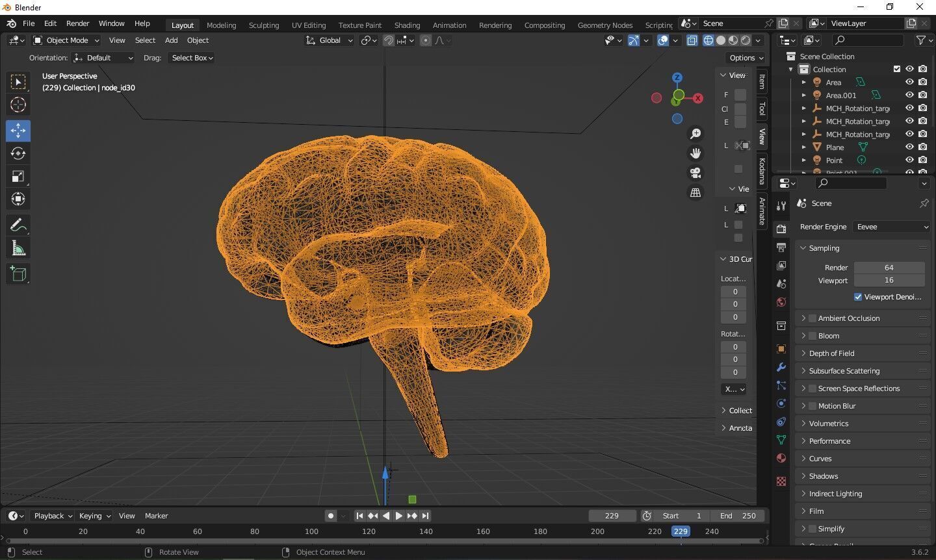Select the Add Cube tool
Screen dimensions: 936x560
(x=18, y=274)
